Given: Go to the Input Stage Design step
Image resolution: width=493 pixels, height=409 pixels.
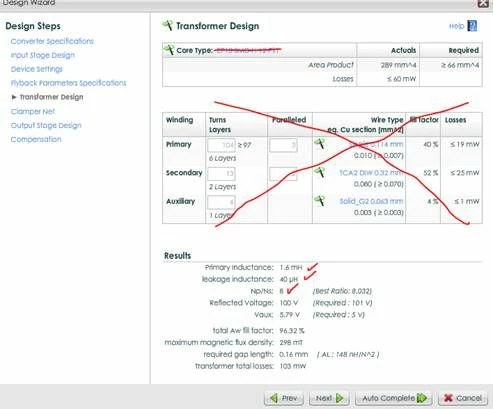Looking at the screenshot, I should [x=43, y=55].
